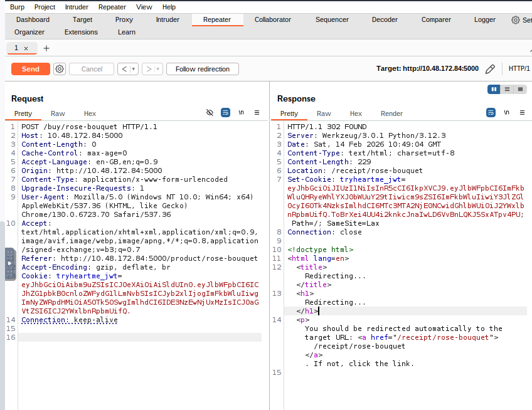Switch to combined tabbed layout view
The image size is (532, 410).
(x=519, y=90)
